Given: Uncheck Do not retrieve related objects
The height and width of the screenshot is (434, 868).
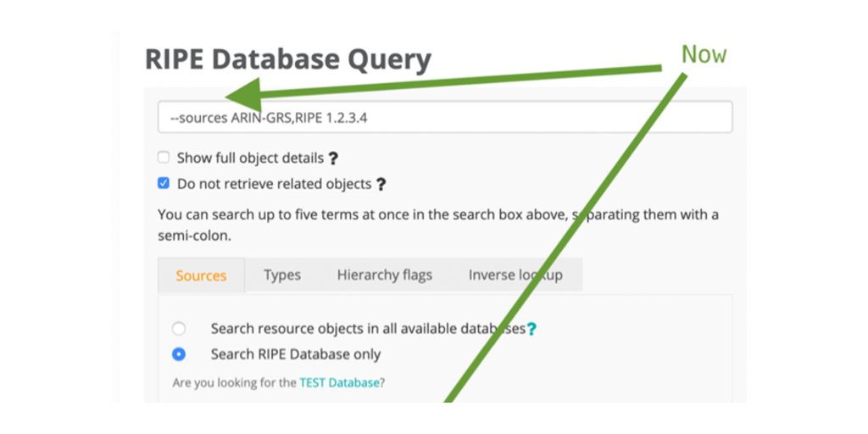Looking at the screenshot, I should tap(164, 183).
